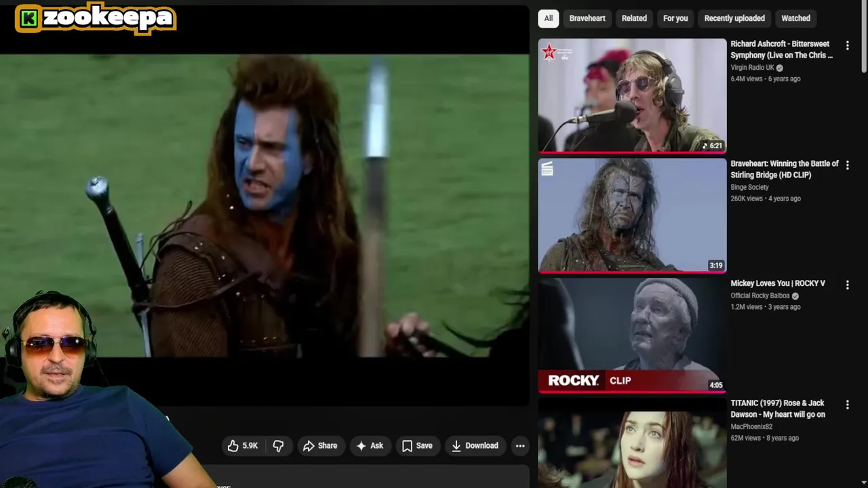868x488 pixels.
Task: Switch to the For you chip
Action: pyautogui.click(x=675, y=18)
